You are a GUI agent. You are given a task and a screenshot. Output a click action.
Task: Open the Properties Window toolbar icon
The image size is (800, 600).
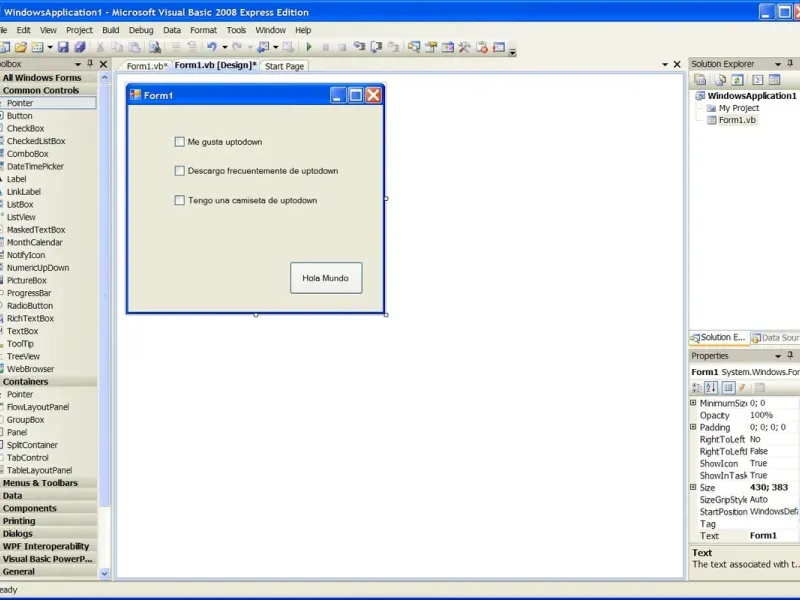(x=431, y=47)
